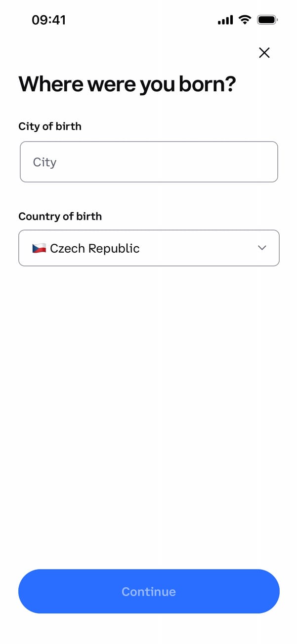This screenshot has height=644, width=298.
Task: Click the "City of birth" label
Action: [50, 126]
